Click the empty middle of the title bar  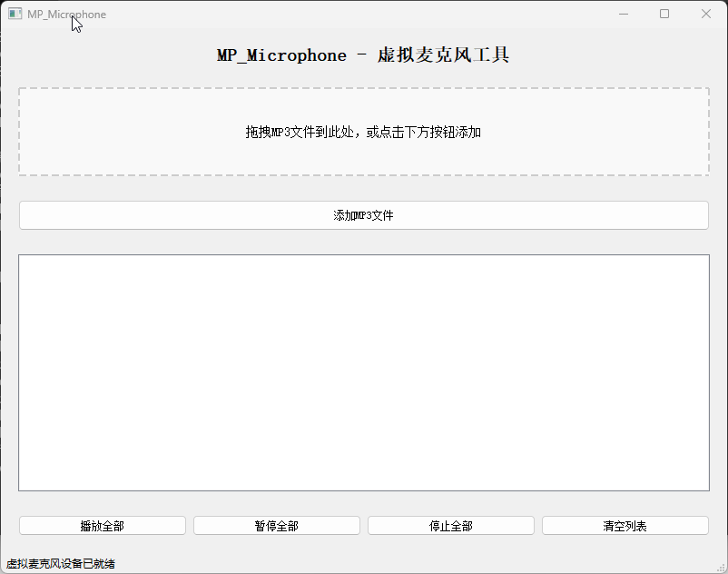(363, 14)
